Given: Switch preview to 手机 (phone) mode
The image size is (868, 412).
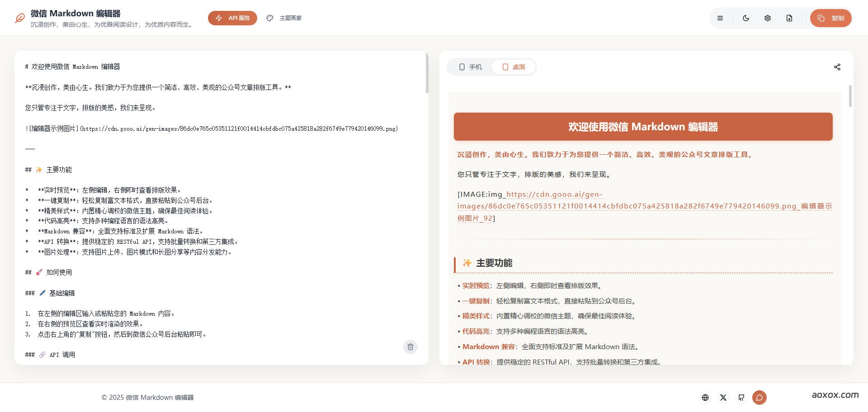Looking at the screenshot, I should click(x=470, y=66).
